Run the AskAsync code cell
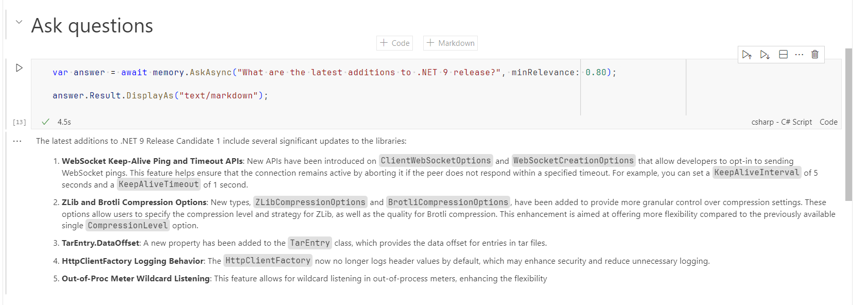Viewport: 868px width, 305px height. [x=19, y=68]
